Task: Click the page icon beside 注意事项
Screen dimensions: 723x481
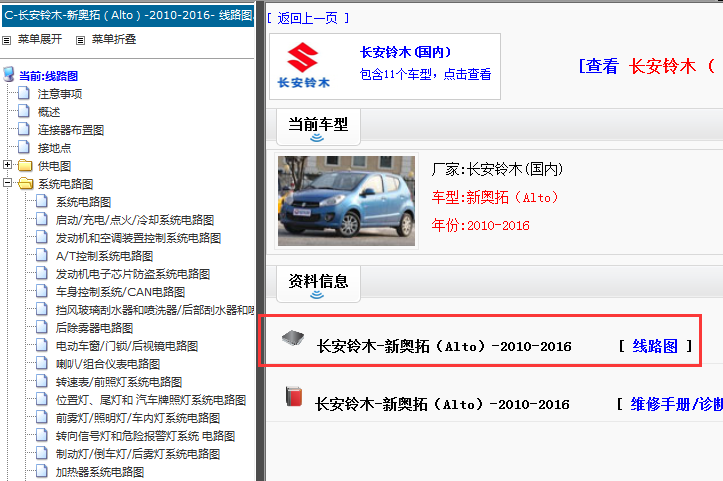Action: (x=24, y=94)
